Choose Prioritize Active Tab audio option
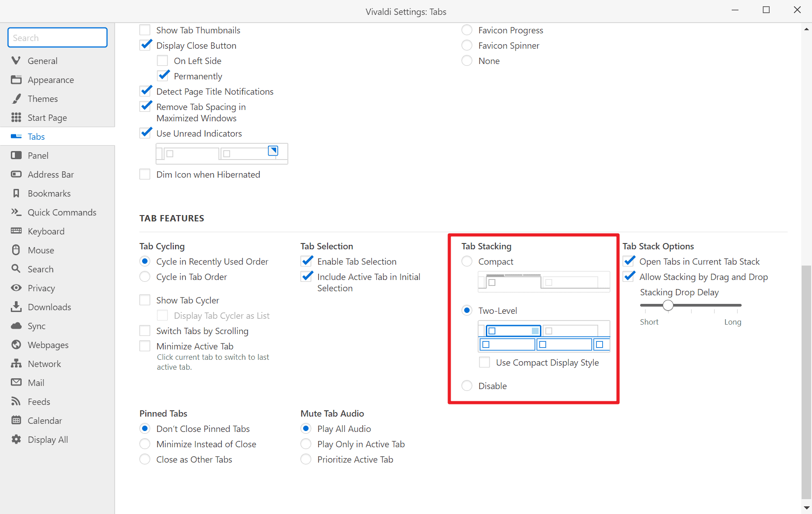 pos(306,459)
